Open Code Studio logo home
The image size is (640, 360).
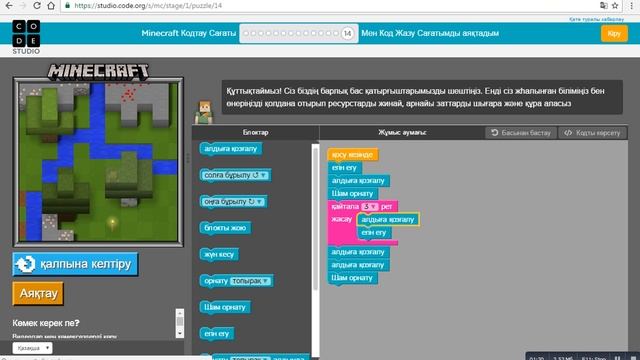click(26, 37)
